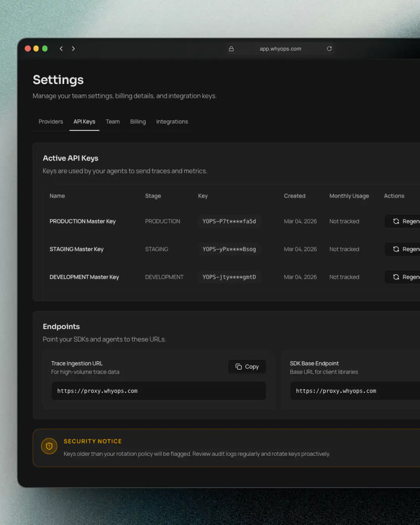Click the masked DEVELOPMENT key value
This screenshot has height=525, width=420.
click(229, 277)
